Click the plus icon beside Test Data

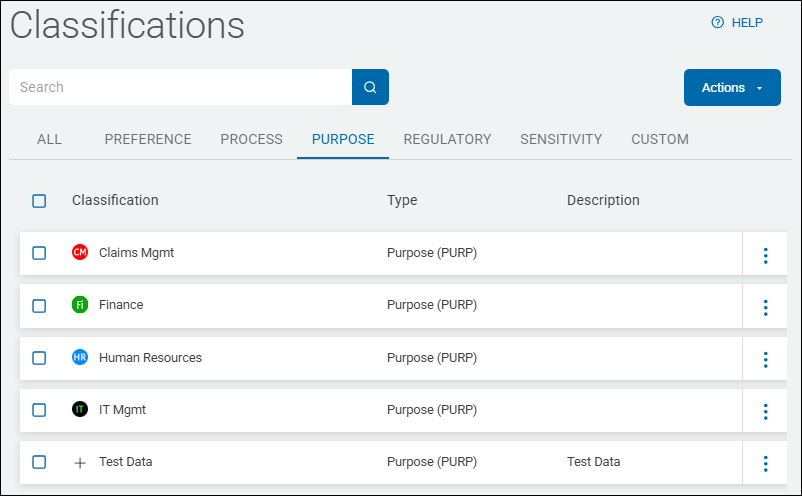click(x=80, y=462)
